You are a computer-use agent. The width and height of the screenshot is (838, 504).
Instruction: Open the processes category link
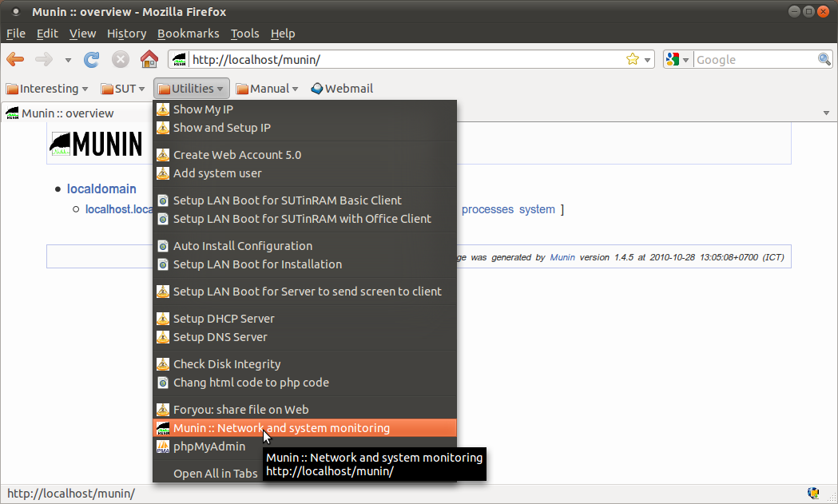click(x=487, y=209)
